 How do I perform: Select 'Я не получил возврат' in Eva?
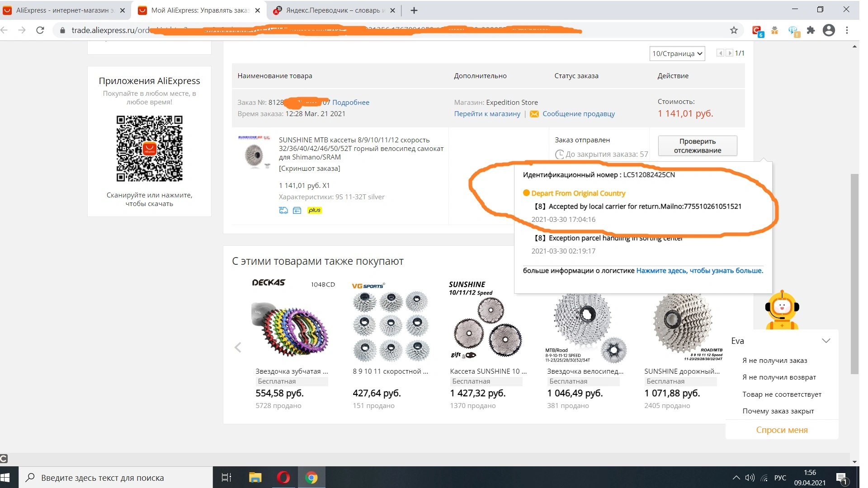point(779,377)
